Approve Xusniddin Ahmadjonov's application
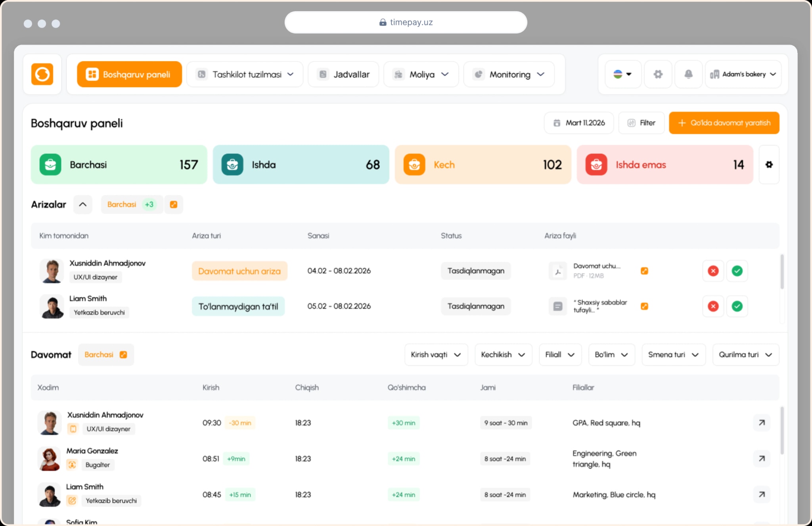 coord(737,271)
